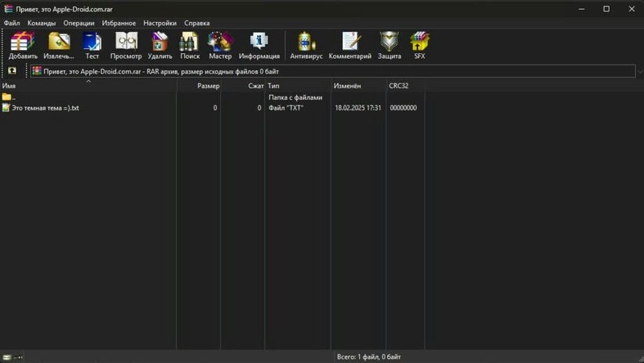The width and height of the screenshot is (644, 363).
Task: Open the Настройки menu
Action: [x=160, y=23]
